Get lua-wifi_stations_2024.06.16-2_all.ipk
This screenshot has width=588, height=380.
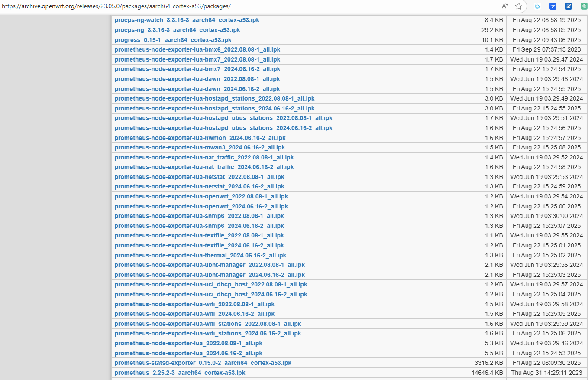(208, 333)
